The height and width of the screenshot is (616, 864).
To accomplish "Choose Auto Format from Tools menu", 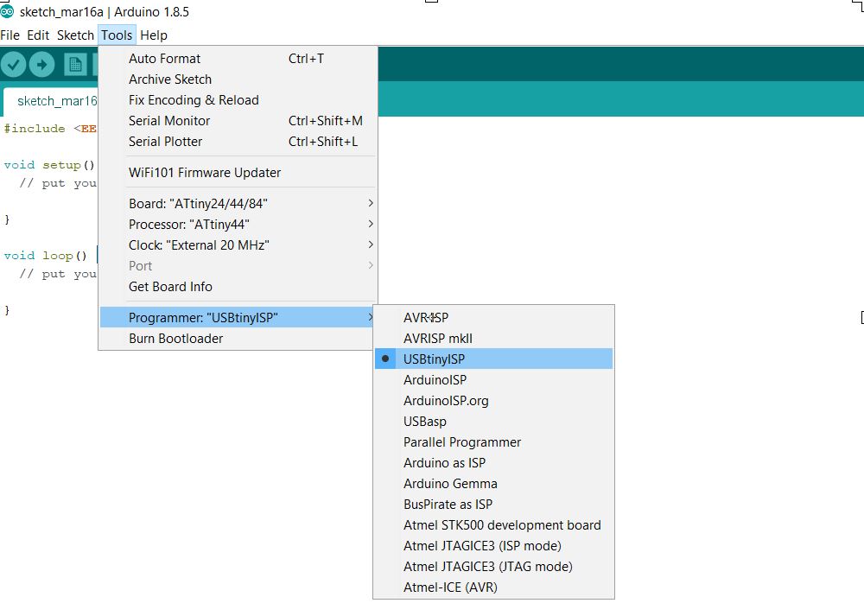I will tap(238, 59).
